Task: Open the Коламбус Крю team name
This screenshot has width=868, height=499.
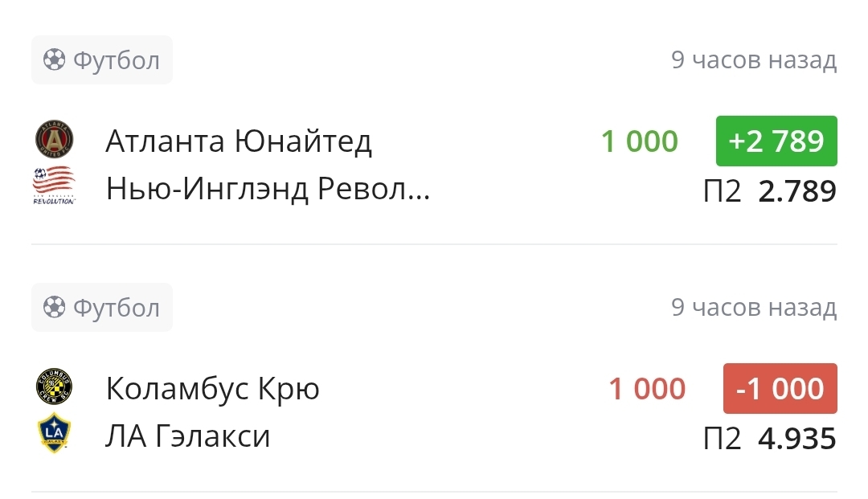Action: [212, 389]
